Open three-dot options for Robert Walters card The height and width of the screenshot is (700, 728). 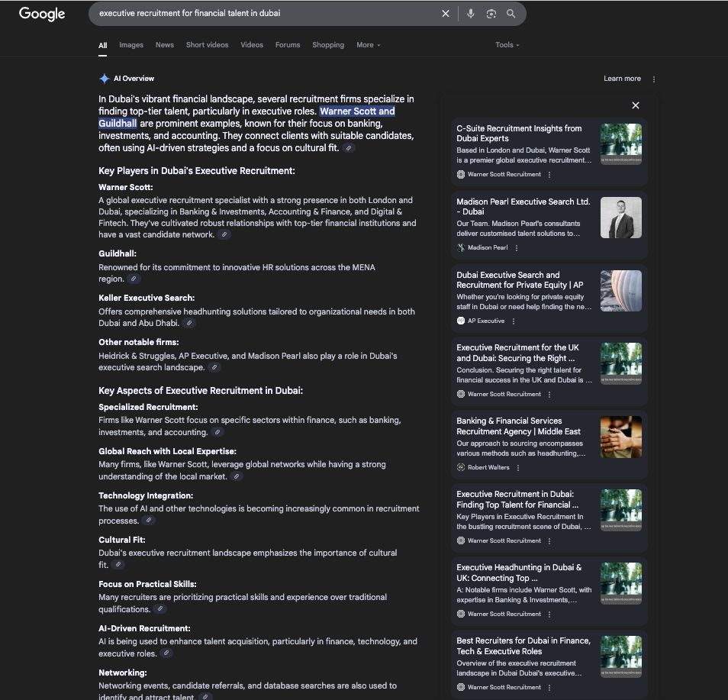pos(517,468)
